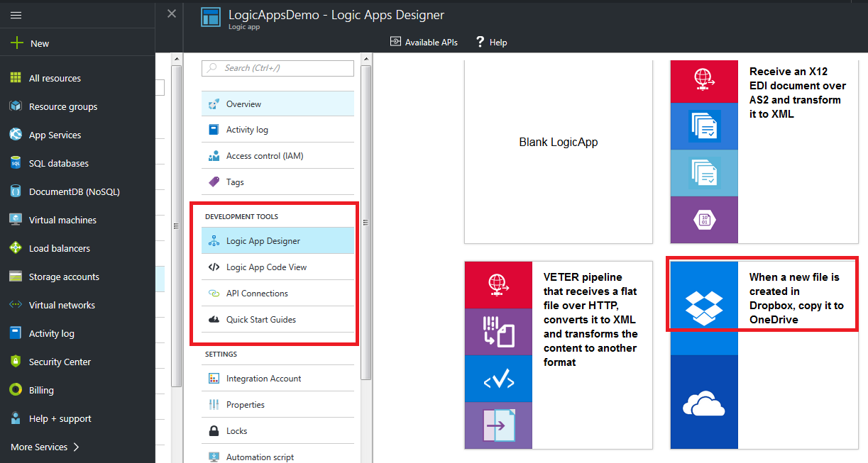The width and height of the screenshot is (868, 463).
Task: Click the LogicAppsDemo logic app header icon
Action: click(x=211, y=18)
